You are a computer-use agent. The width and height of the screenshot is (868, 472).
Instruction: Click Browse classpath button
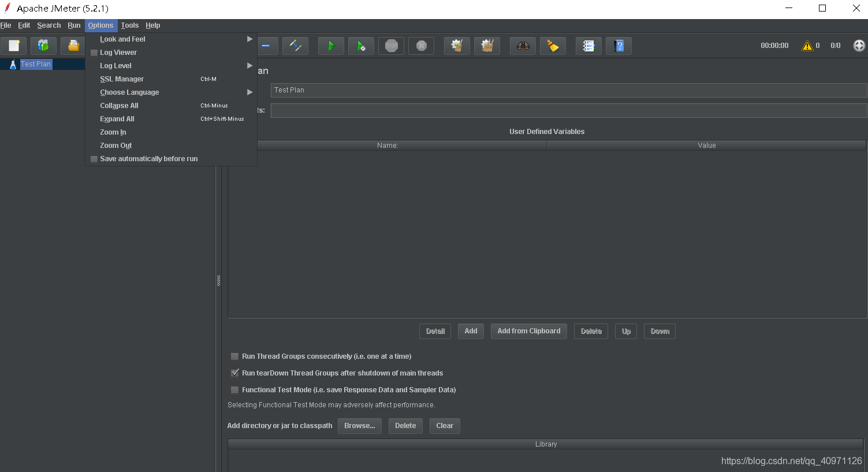click(360, 426)
